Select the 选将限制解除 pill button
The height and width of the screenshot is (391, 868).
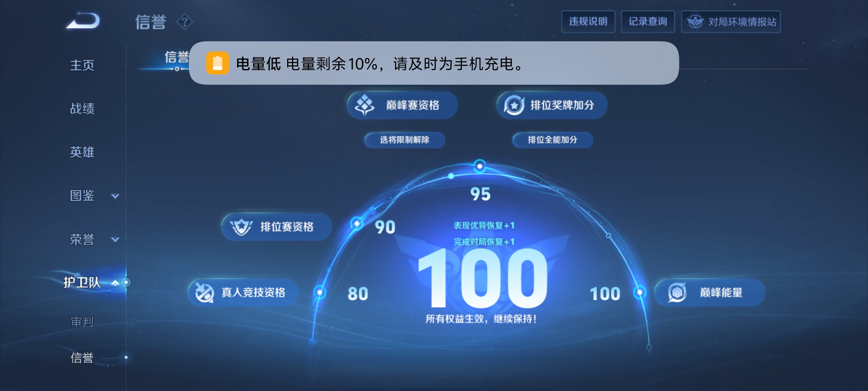click(404, 140)
